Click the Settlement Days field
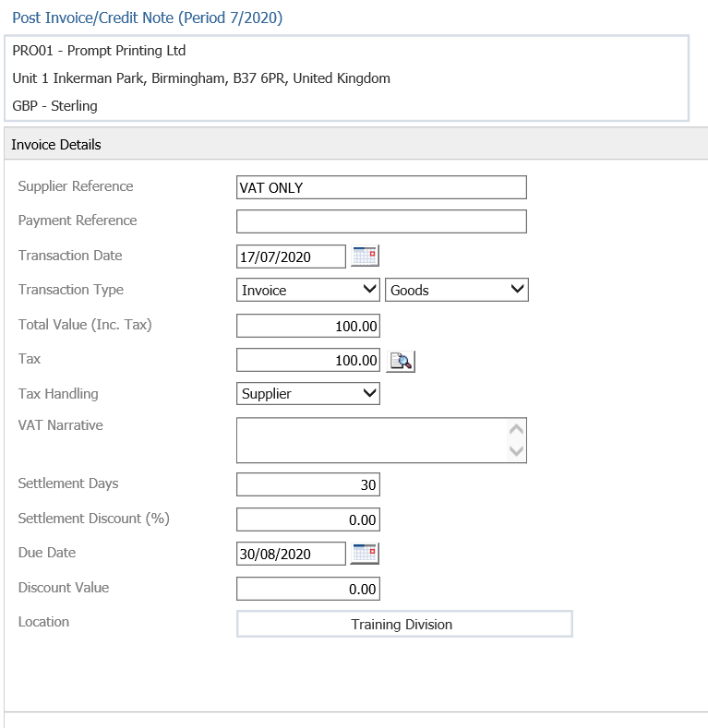Viewport: 708px width, 728px height. [308, 484]
